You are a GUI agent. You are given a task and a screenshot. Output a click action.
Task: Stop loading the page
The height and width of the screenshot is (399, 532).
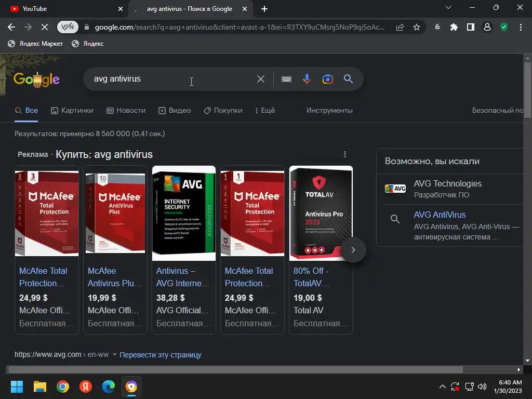tap(45, 27)
